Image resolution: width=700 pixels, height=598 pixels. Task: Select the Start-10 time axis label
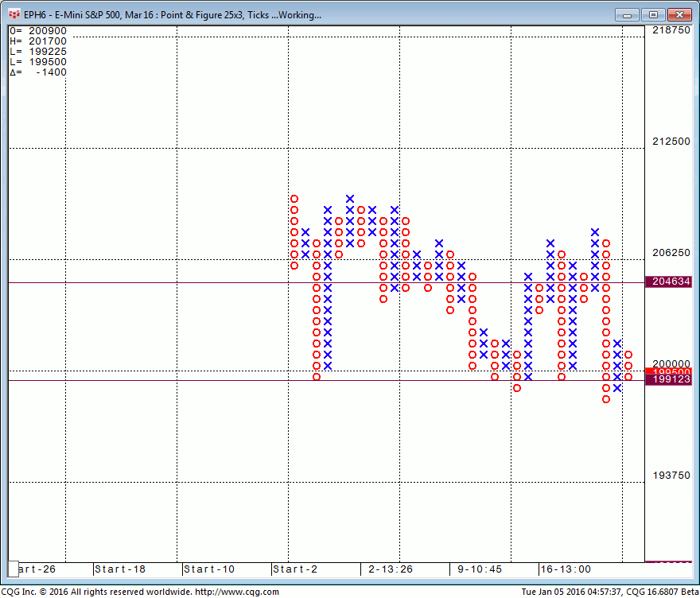pos(209,569)
